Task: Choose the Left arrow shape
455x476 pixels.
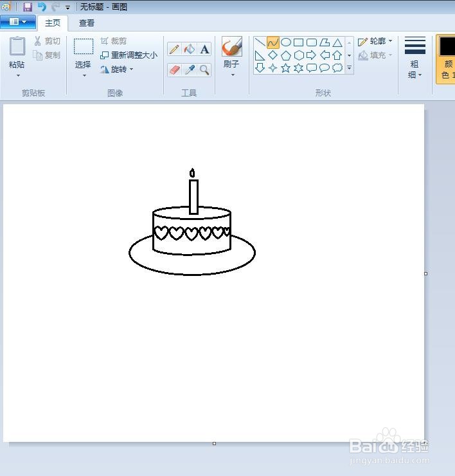Action: 325,55
